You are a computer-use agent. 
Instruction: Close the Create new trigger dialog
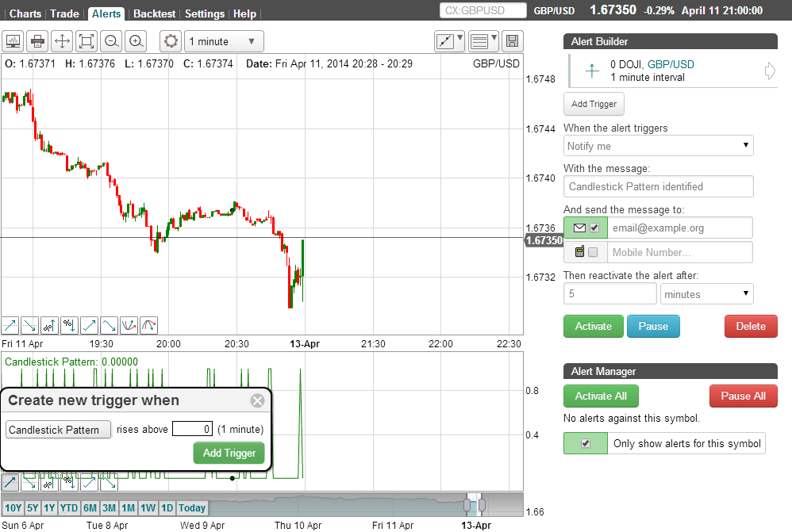(258, 400)
